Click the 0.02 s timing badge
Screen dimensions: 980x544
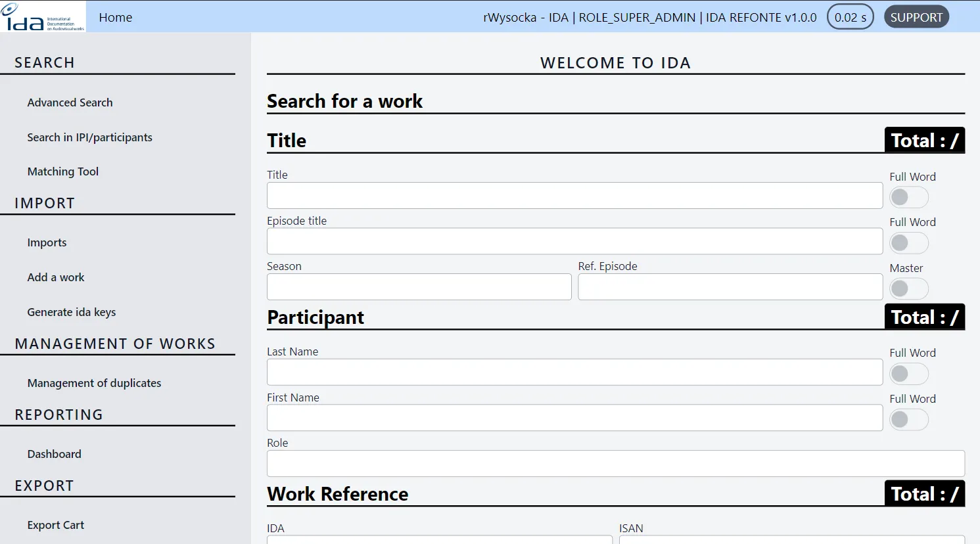[x=851, y=17]
